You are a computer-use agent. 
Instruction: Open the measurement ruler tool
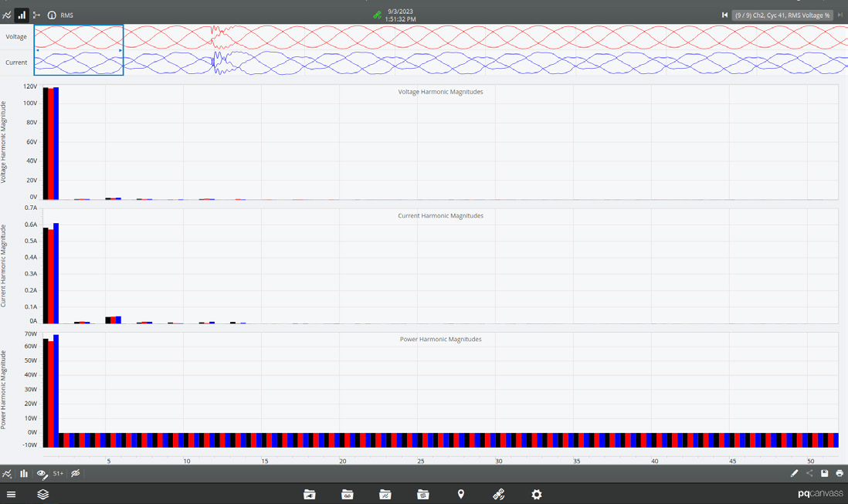(498, 495)
